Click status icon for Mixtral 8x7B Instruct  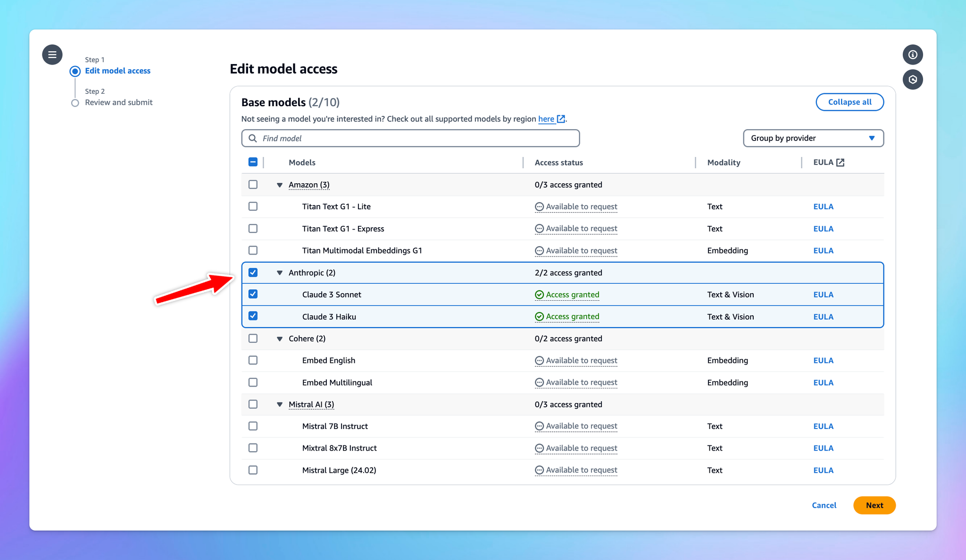(x=539, y=448)
